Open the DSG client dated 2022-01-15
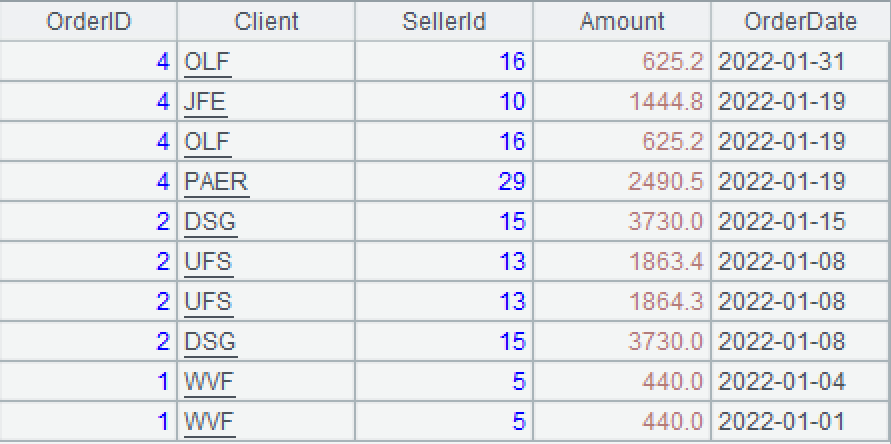This screenshot has height=444, width=891. (210, 221)
